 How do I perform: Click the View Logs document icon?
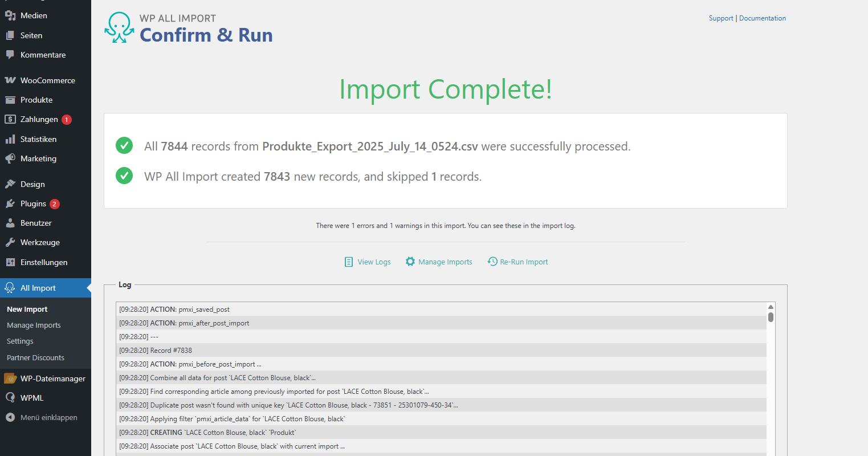click(x=348, y=262)
